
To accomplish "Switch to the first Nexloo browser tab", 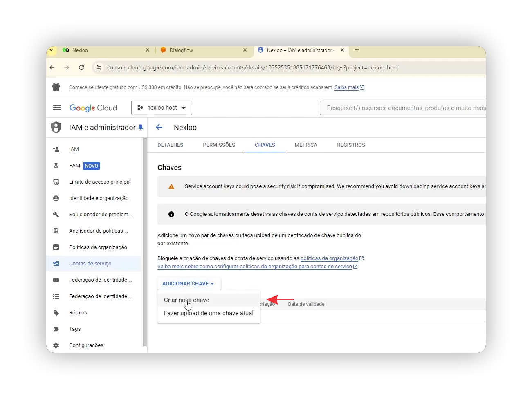I will click(106, 50).
